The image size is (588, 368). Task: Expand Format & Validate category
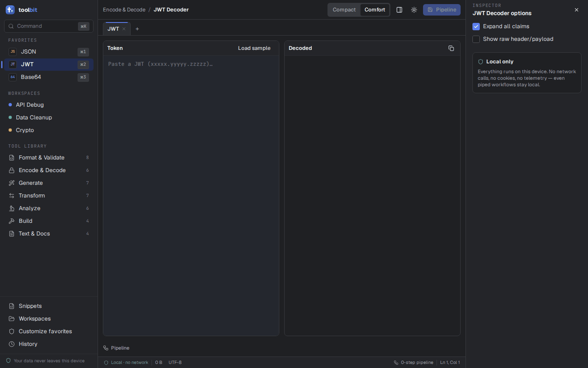[49, 158]
